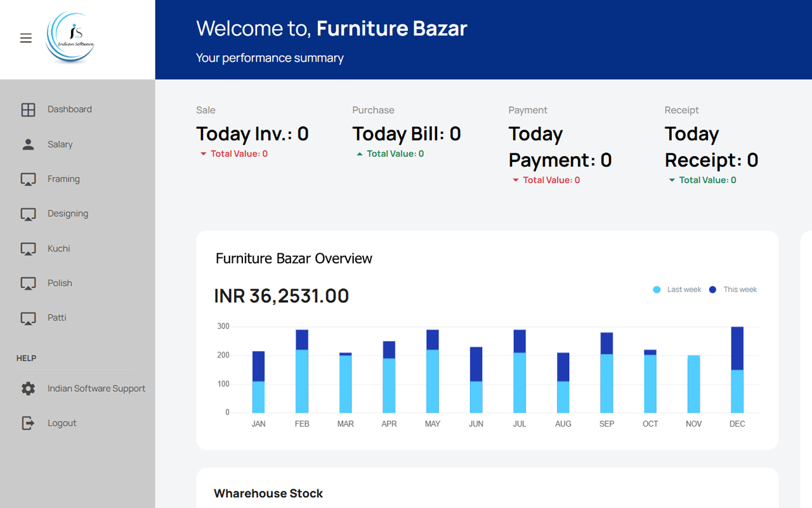This screenshot has width=812, height=508.
Task: Click the Last week legend label
Action: 684,290
